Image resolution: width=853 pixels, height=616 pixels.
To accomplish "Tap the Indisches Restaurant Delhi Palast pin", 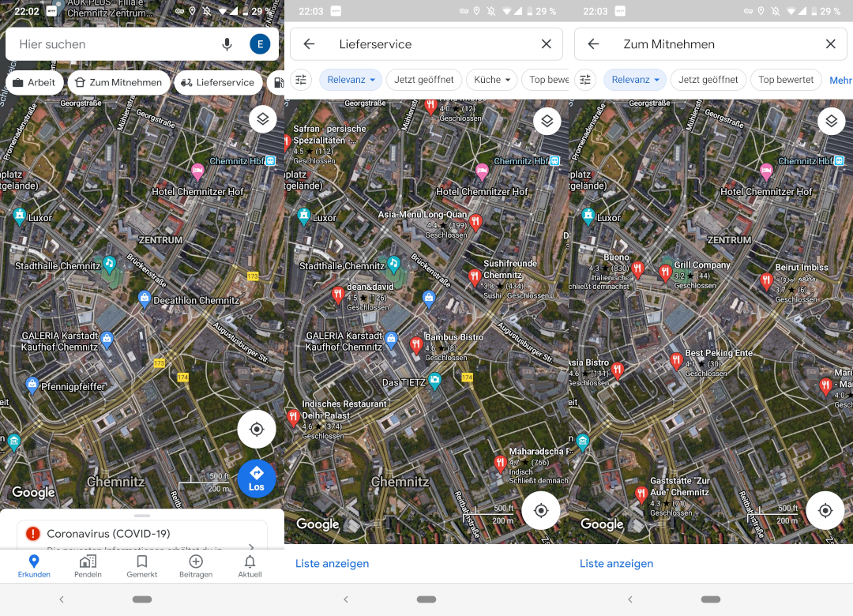I will tap(293, 419).
